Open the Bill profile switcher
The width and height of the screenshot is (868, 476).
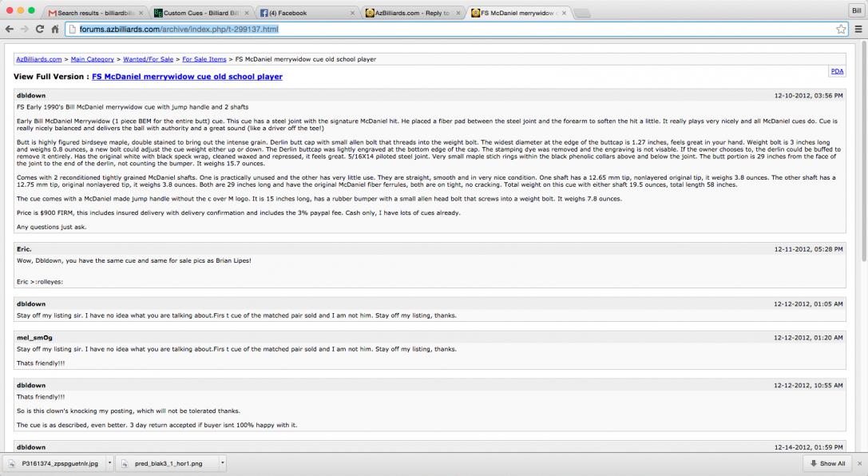tap(855, 11)
